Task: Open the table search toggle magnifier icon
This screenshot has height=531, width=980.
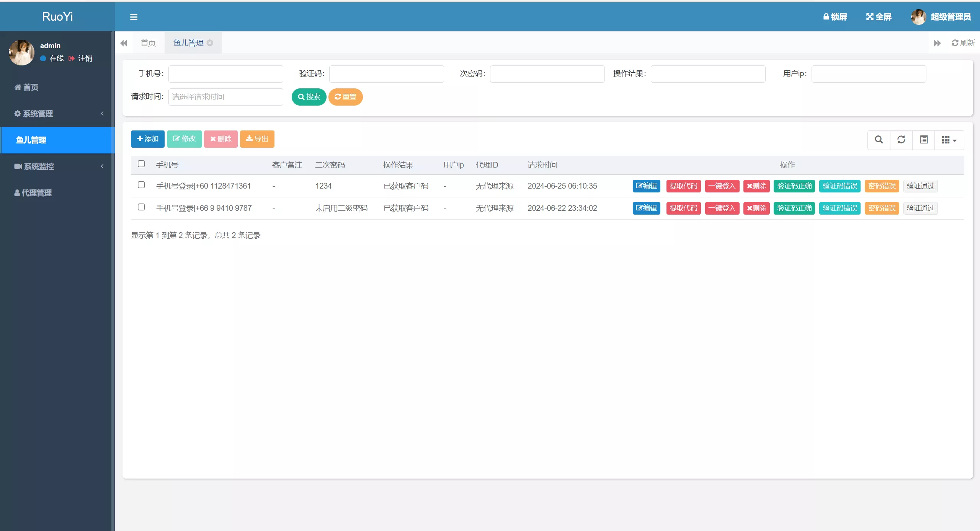Action: pyautogui.click(x=878, y=139)
